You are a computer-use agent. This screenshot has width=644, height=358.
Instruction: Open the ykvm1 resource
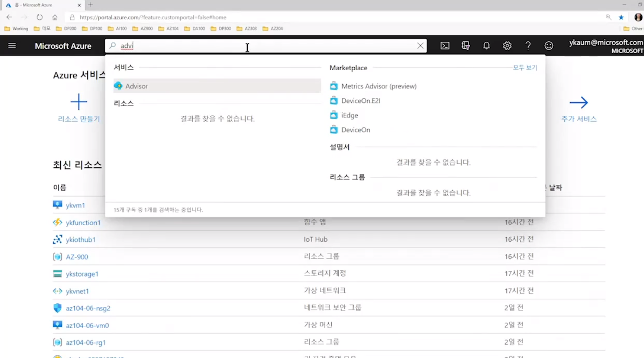click(75, 205)
